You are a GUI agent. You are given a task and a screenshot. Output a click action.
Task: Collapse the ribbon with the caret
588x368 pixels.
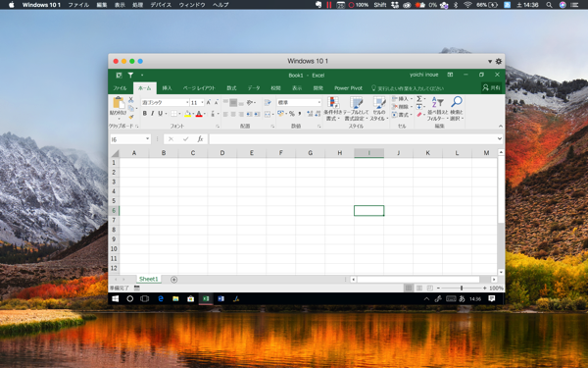click(x=500, y=127)
